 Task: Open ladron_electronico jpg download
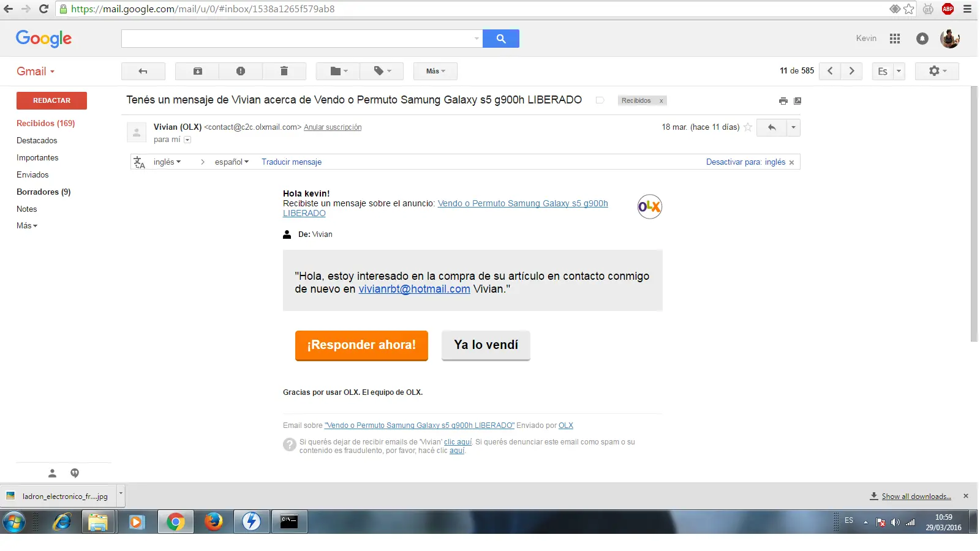point(58,496)
